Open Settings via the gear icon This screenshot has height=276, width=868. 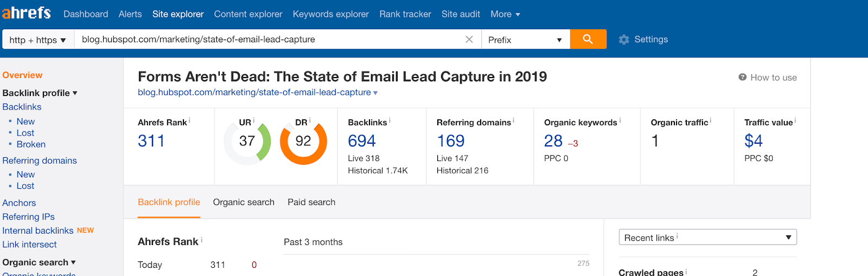[624, 40]
